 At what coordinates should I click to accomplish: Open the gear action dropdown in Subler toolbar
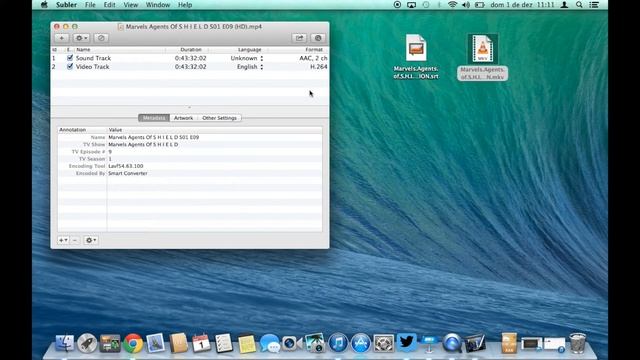(81, 38)
